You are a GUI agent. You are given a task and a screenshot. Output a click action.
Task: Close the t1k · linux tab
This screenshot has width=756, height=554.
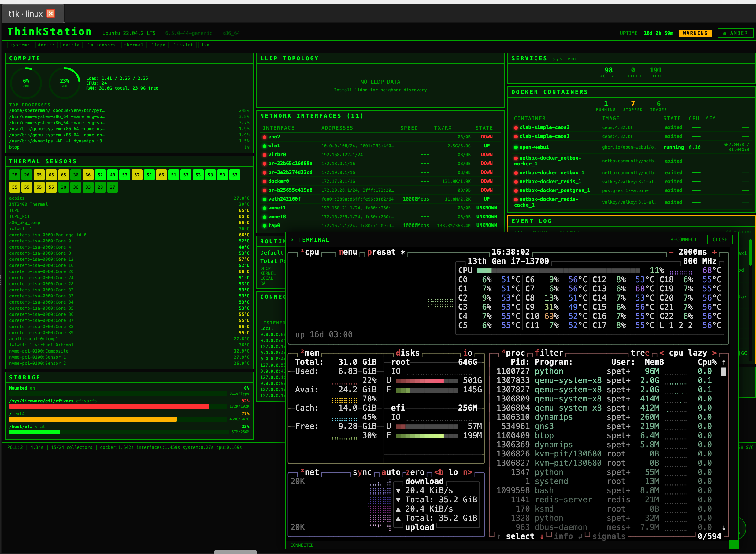point(51,13)
